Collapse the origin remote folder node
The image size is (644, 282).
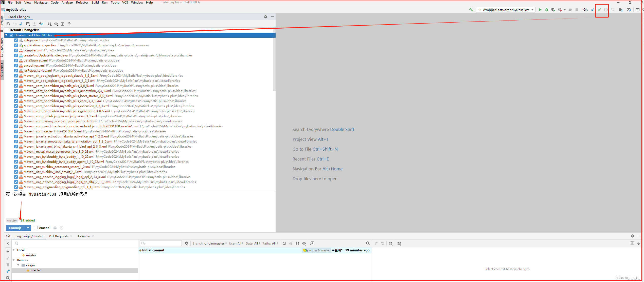18,265
